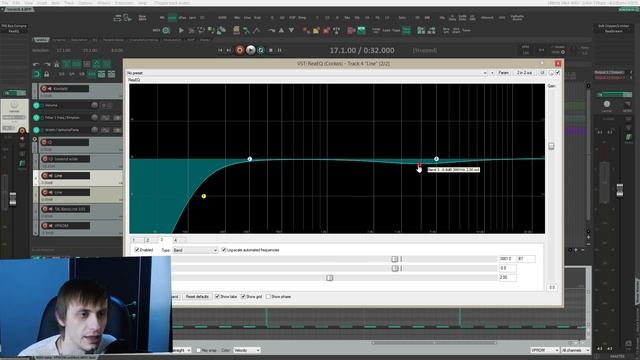Click the 2 in 2 out routing button
The image size is (640, 360).
point(524,73)
